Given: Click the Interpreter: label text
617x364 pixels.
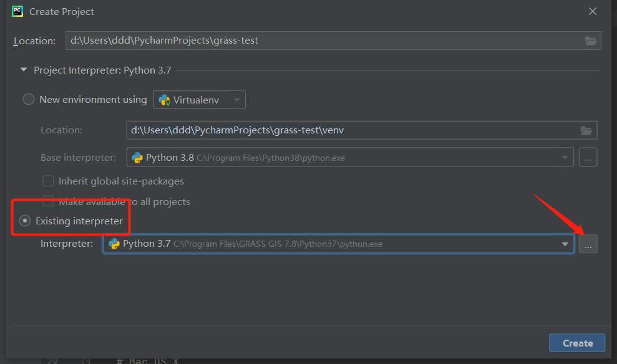Looking at the screenshot, I should (67, 244).
